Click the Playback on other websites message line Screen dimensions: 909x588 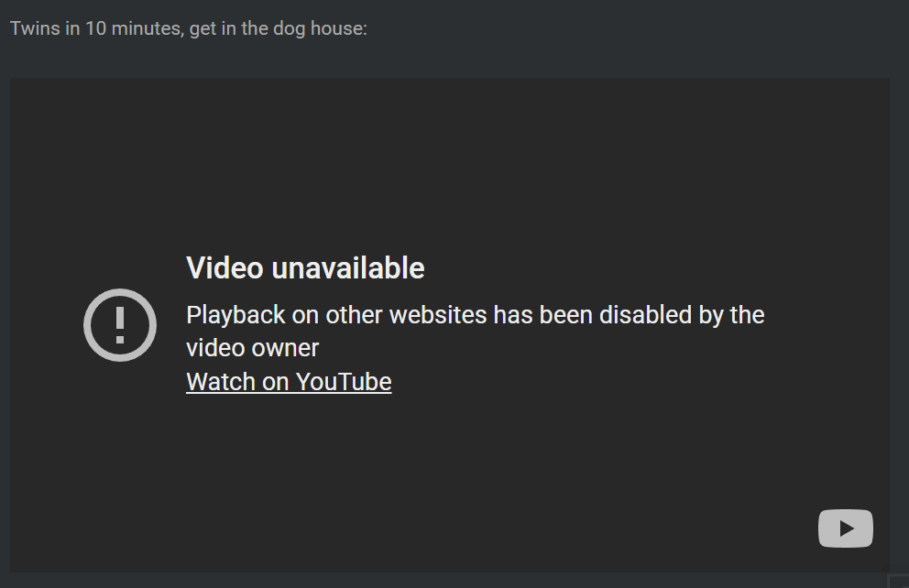coord(476,315)
